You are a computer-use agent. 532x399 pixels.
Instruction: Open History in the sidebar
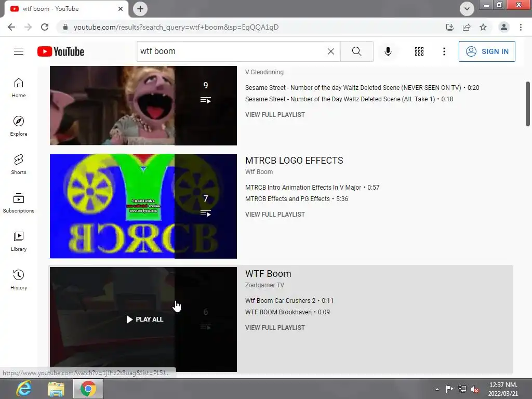click(19, 280)
